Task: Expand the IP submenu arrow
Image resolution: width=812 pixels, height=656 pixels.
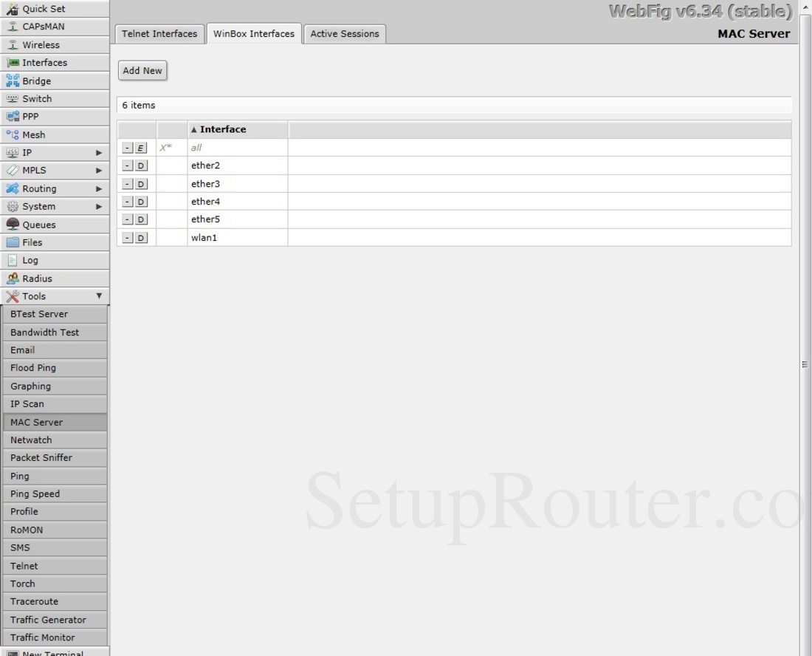Action: coord(99,153)
